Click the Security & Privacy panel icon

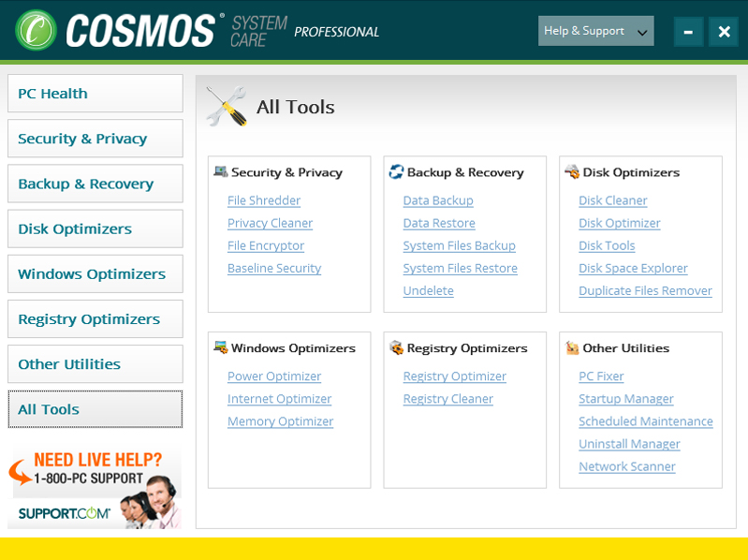click(x=220, y=171)
